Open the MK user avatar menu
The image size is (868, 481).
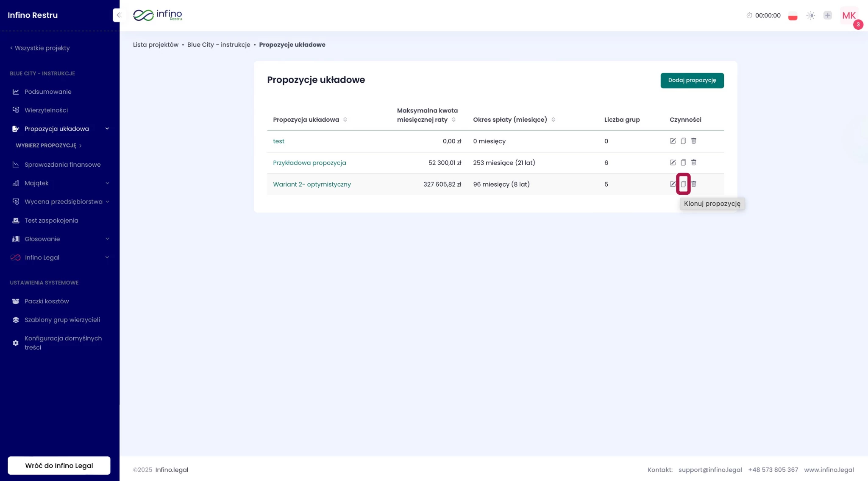click(849, 16)
